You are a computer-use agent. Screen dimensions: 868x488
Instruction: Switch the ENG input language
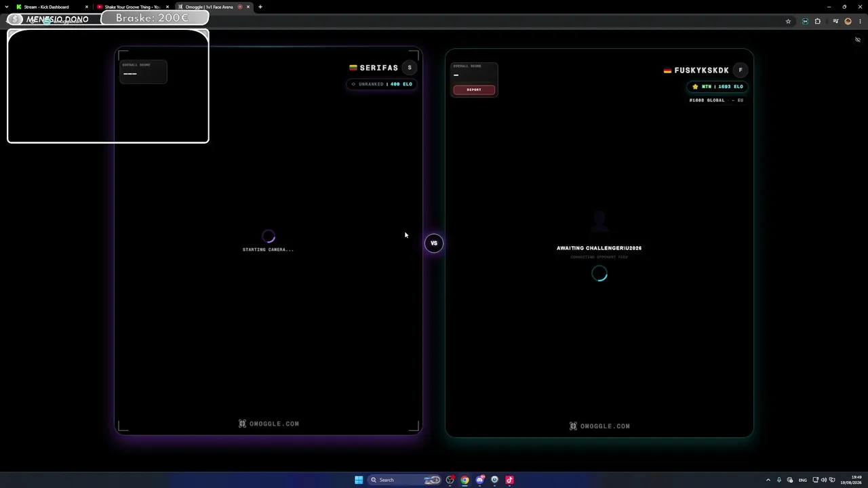(803, 480)
